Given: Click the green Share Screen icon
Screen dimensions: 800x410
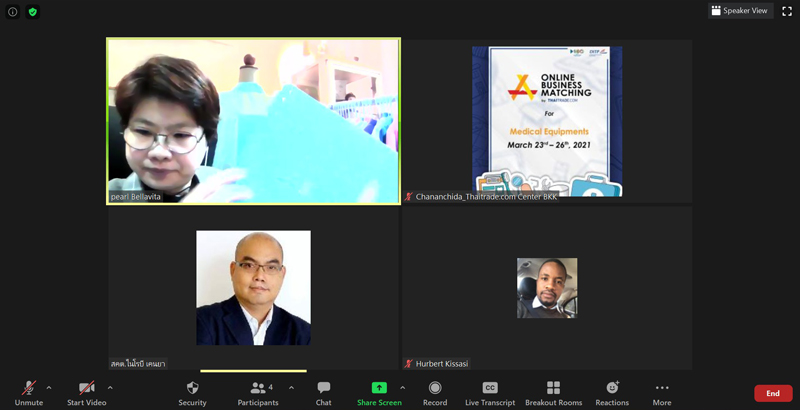Looking at the screenshot, I should pos(379,388).
